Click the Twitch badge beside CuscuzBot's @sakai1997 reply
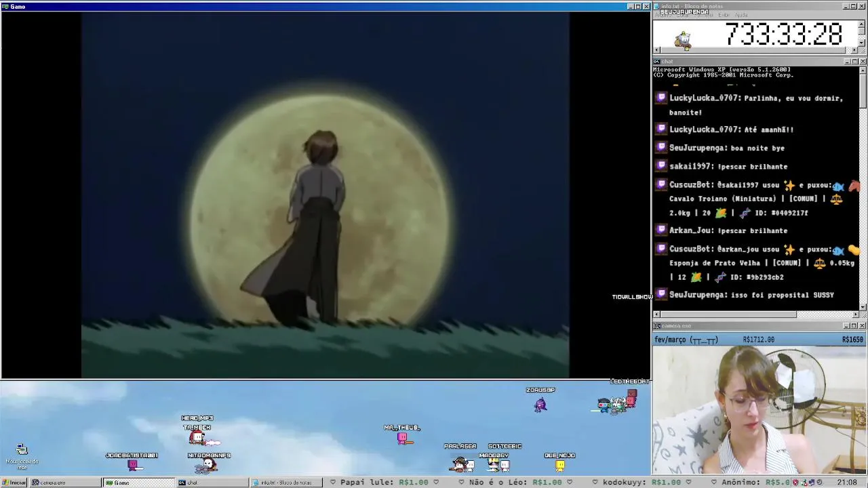 (x=661, y=184)
